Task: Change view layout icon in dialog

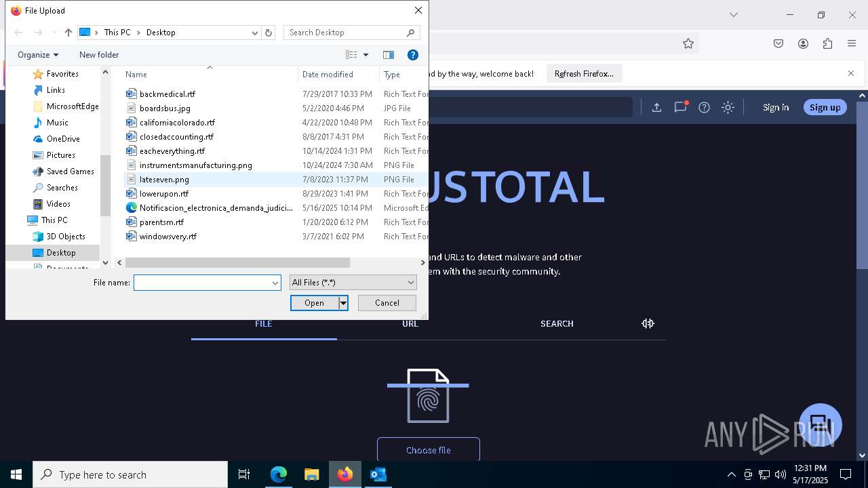Action: (351, 55)
